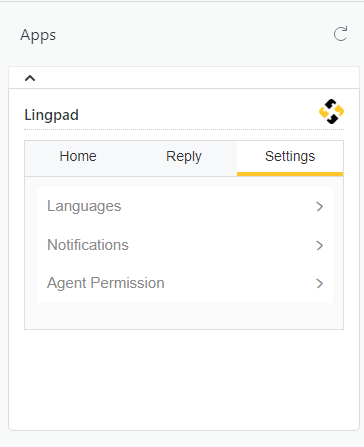Open the Agent Permission settings entry

coord(185,283)
